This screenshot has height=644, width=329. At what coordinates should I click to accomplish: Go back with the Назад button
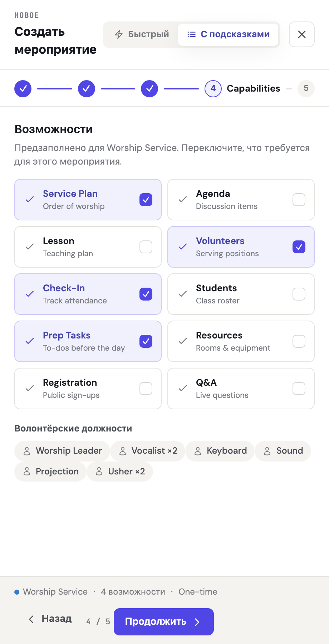pyautogui.click(x=50, y=619)
